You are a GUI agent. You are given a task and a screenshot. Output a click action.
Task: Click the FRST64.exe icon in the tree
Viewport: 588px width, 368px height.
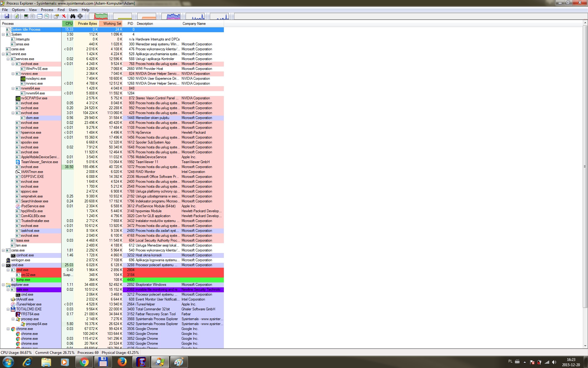pos(18,314)
